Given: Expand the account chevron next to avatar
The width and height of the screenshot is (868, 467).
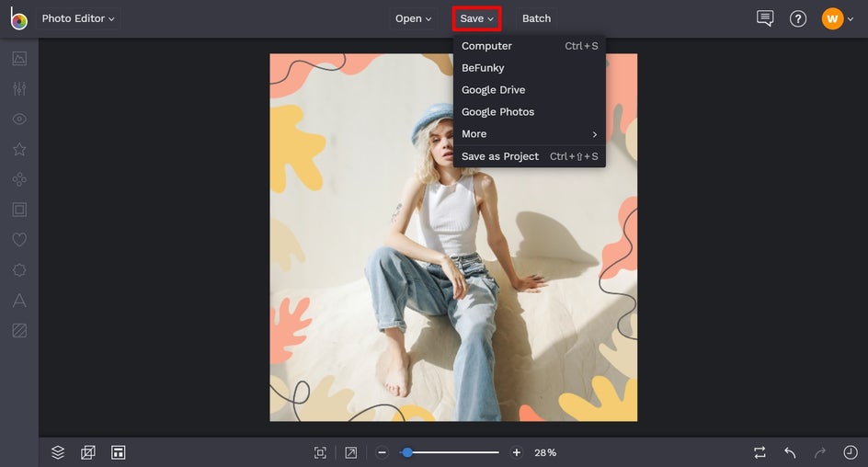Looking at the screenshot, I should click(851, 19).
